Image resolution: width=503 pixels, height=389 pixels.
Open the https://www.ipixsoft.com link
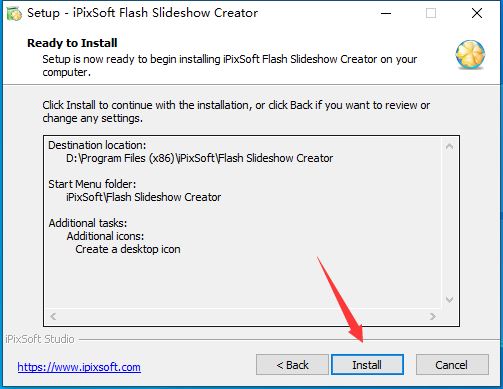tap(79, 367)
